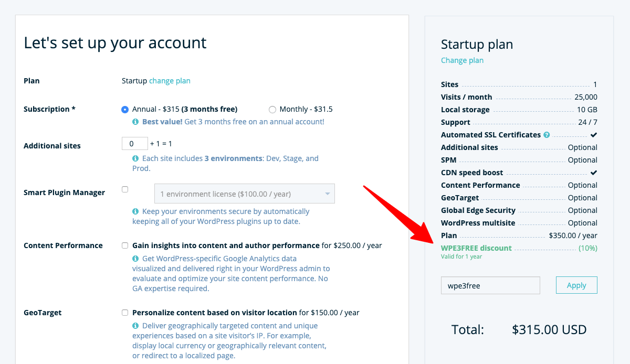
Task: Enable the Smart Plugin Manager checkbox
Action: coord(125,190)
